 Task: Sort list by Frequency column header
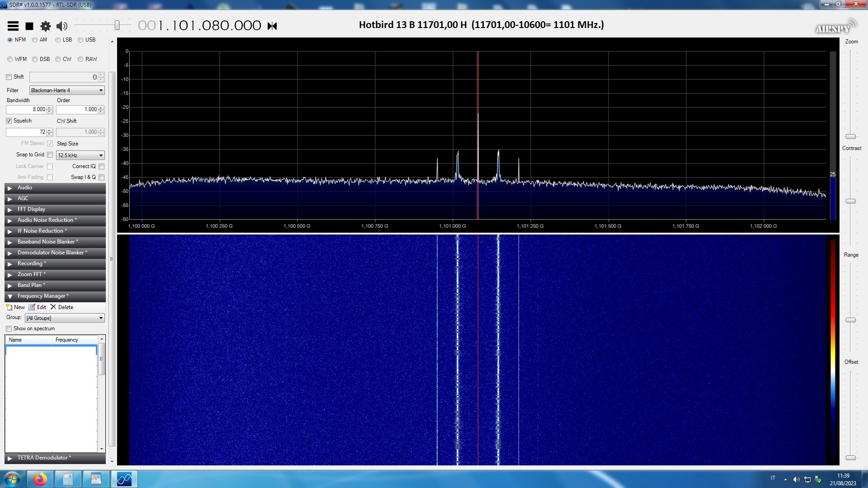(75, 340)
